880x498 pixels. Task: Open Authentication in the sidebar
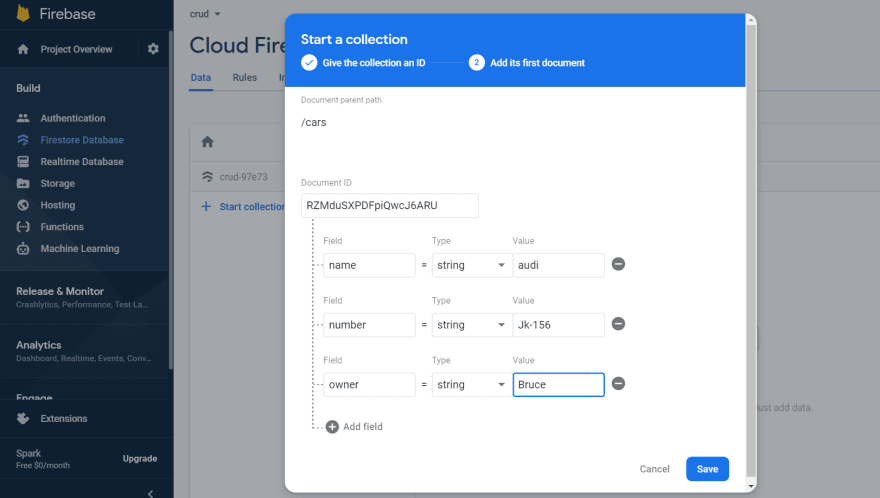click(x=72, y=118)
